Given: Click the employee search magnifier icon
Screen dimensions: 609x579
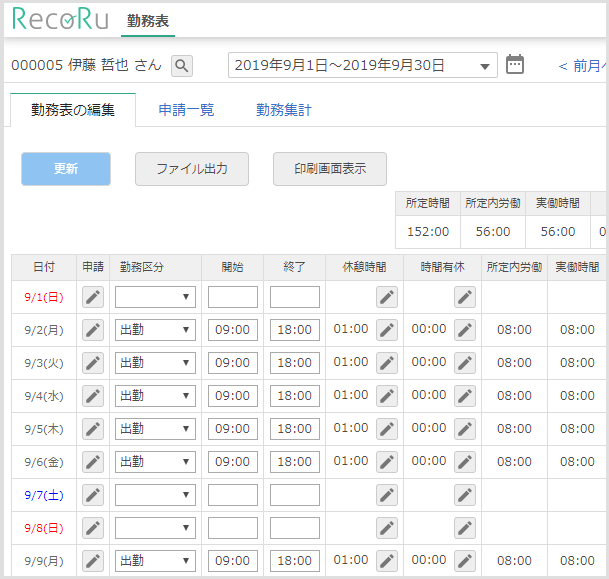Looking at the screenshot, I should [181, 66].
